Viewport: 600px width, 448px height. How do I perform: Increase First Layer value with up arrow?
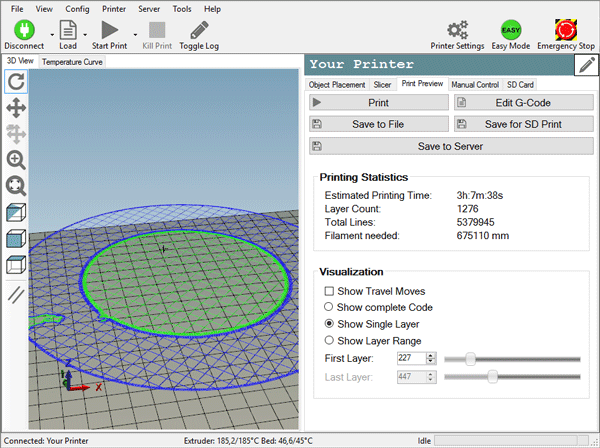pos(431,356)
